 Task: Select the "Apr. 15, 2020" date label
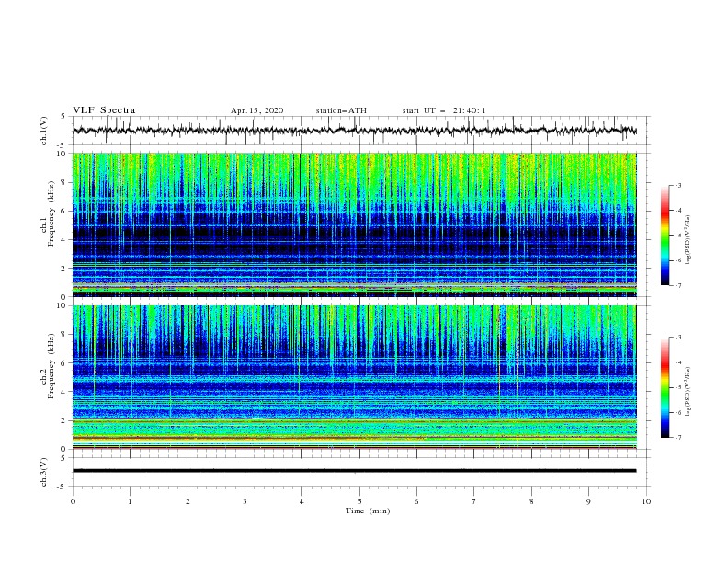point(256,110)
